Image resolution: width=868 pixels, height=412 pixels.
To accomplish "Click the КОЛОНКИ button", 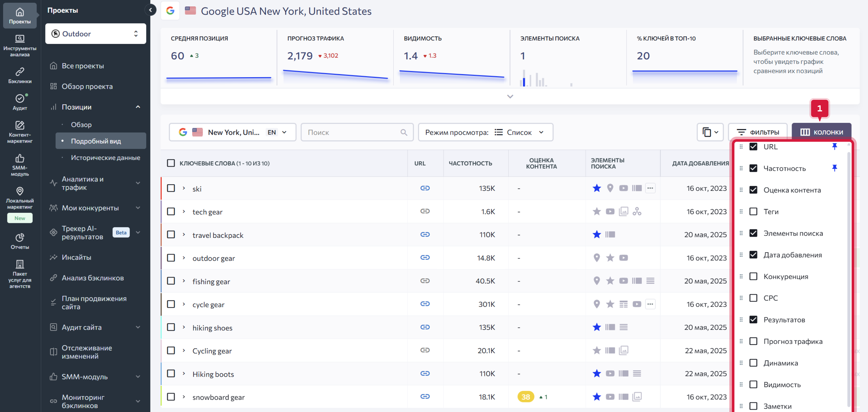I will click(x=821, y=132).
